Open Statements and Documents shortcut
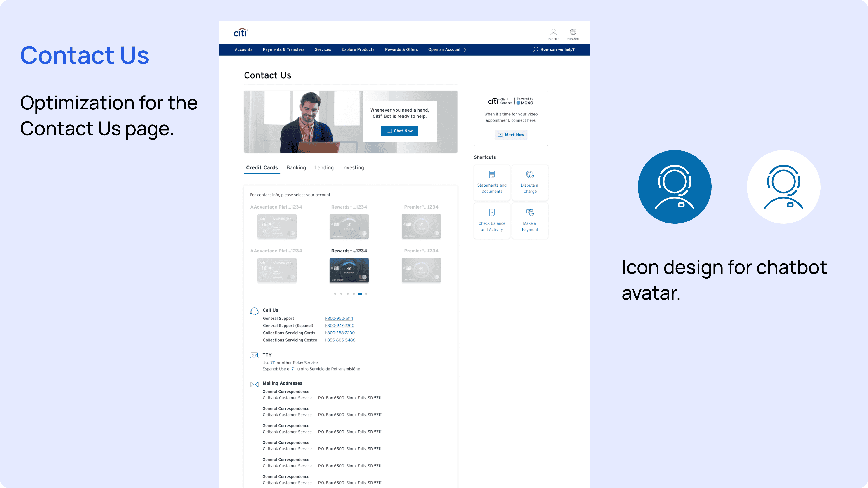The height and width of the screenshot is (488, 868). tap(492, 183)
